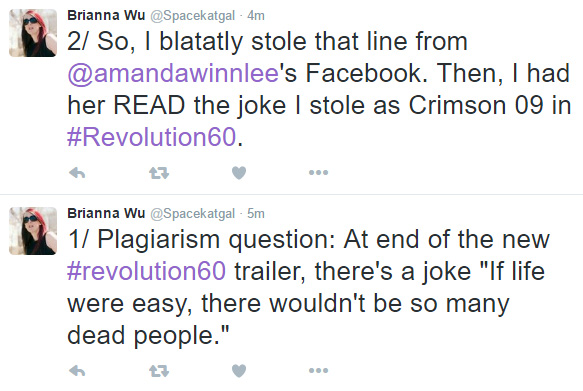The width and height of the screenshot is (583, 391).
Task: Open the @amandawinnlee mention link
Action: point(173,73)
